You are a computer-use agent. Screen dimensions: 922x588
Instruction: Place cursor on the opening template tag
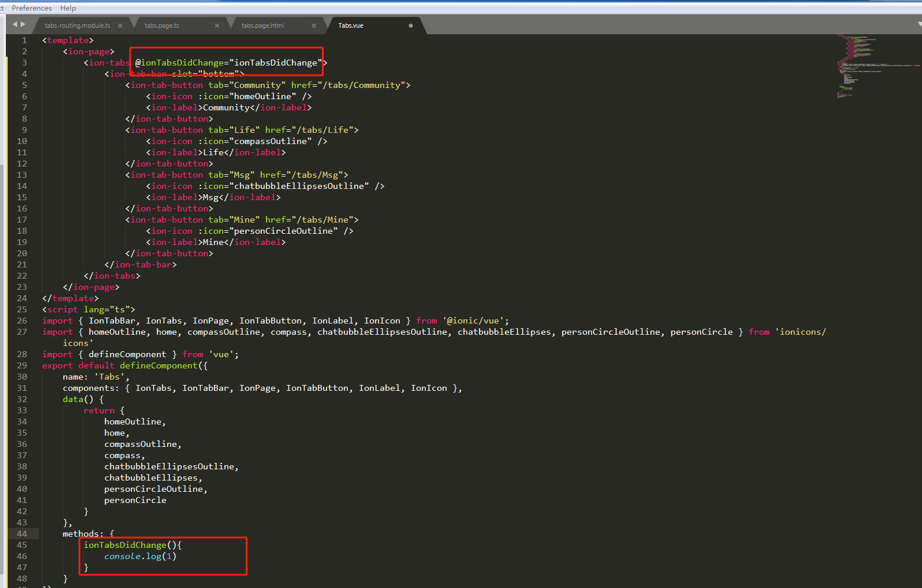tap(68, 40)
